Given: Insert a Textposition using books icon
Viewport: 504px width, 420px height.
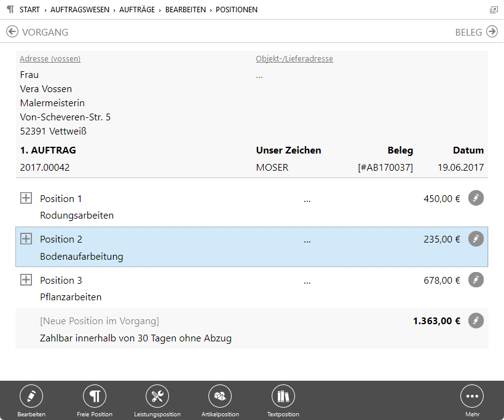Looking at the screenshot, I should point(283,397).
